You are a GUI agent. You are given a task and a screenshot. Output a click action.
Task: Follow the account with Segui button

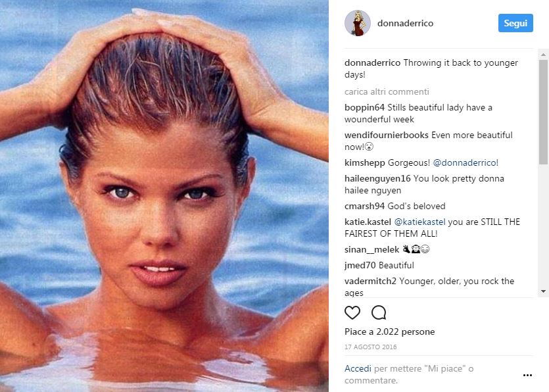(x=515, y=23)
